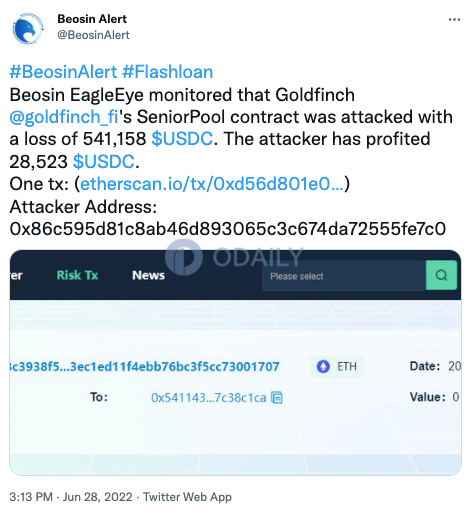Open the To address 0x541143...7c38c1ca
Screen dimensions: 469x515
208,397
